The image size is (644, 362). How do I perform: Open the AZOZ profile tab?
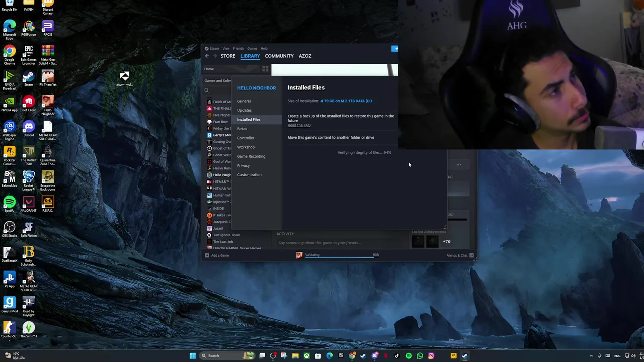(305, 56)
